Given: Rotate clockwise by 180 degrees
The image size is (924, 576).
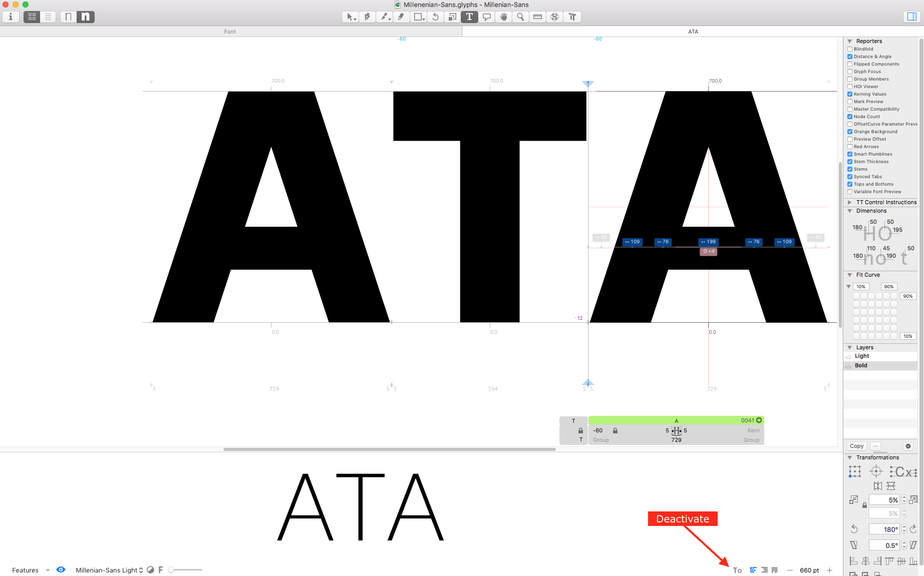Looking at the screenshot, I should pos(913,529).
